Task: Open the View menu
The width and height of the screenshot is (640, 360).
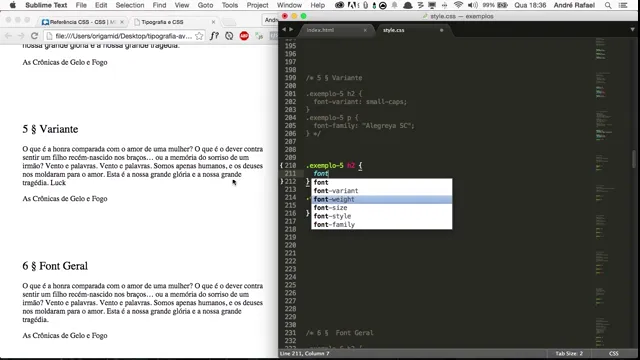Action: [182, 5]
